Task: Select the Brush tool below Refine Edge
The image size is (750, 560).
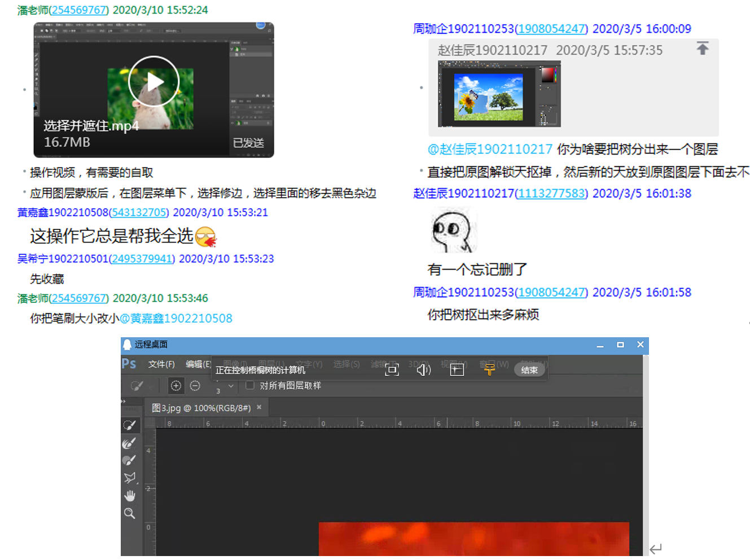Action: tap(129, 461)
